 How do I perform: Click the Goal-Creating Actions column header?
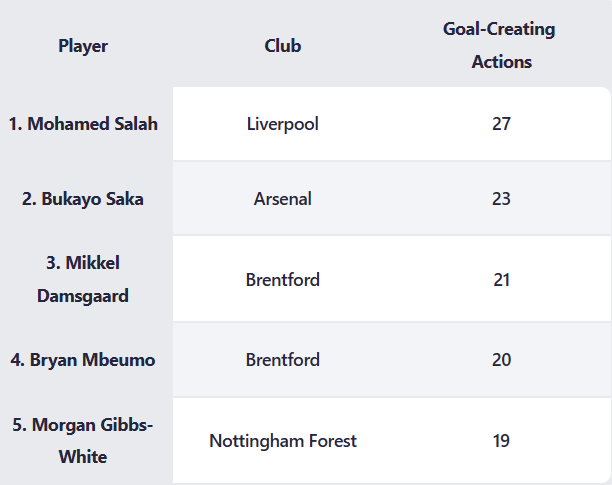(x=501, y=45)
